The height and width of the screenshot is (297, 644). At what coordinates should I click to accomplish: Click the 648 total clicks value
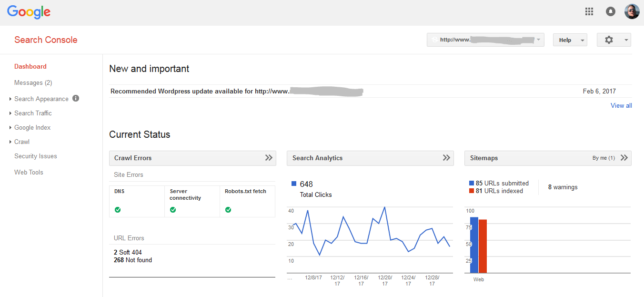(306, 184)
